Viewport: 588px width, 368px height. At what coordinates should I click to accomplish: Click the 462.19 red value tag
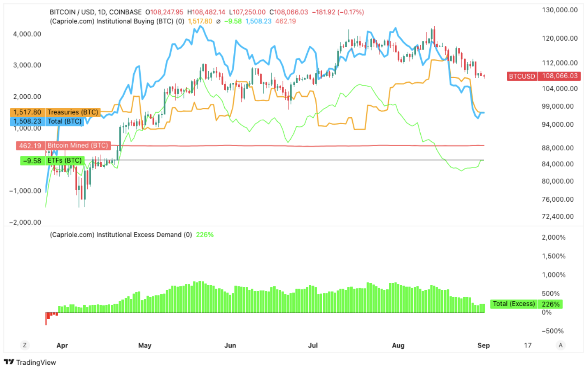point(30,146)
